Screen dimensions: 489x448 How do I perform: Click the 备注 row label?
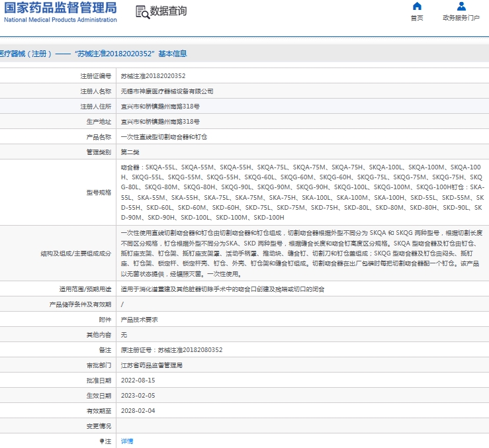[105, 349]
